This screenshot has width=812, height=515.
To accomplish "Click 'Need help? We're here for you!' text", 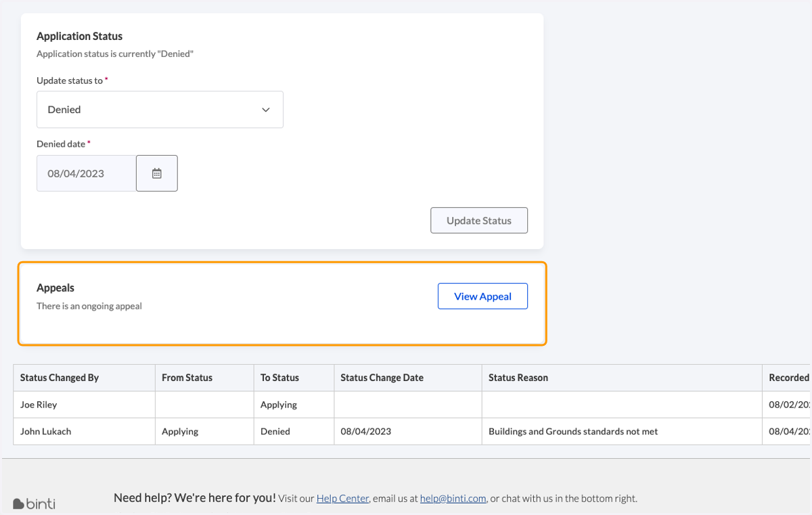I will [195, 498].
